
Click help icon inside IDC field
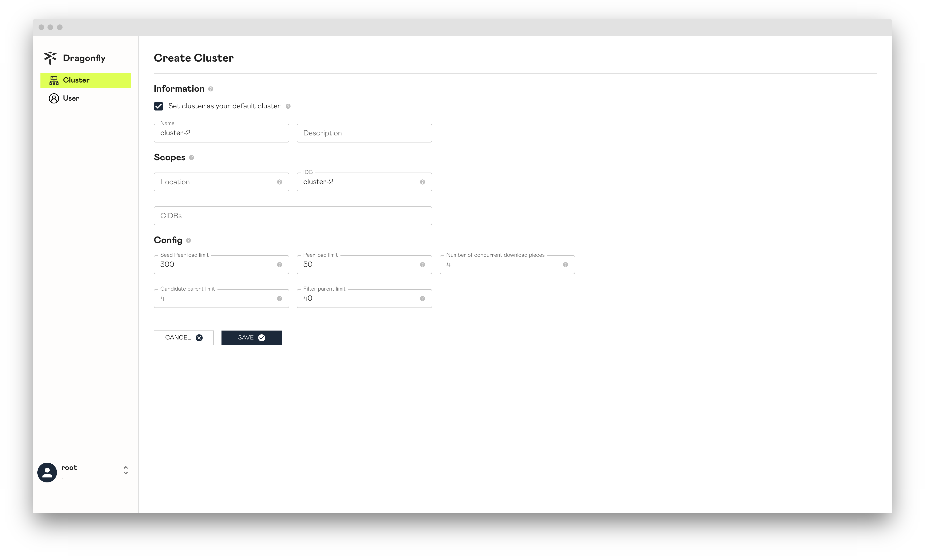click(x=422, y=182)
